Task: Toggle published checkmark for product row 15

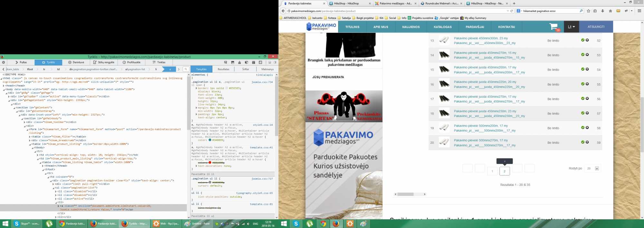Action: coord(583,69)
